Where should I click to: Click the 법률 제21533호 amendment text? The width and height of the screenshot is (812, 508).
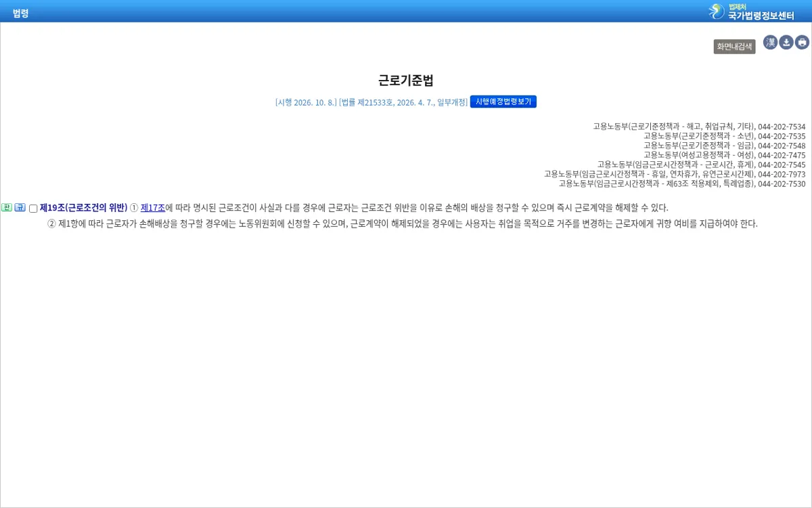403,102
